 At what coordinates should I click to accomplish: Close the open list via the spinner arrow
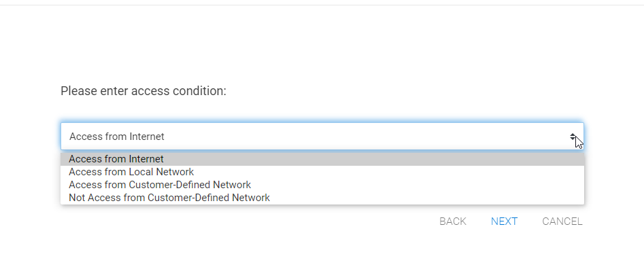(x=573, y=137)
